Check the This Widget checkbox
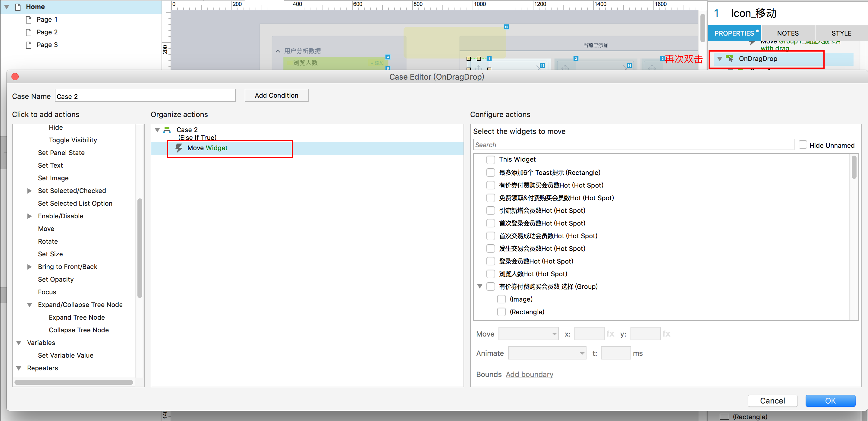Image resolution: width=868 pixels, height=421 pixels. tap(490, 160)
